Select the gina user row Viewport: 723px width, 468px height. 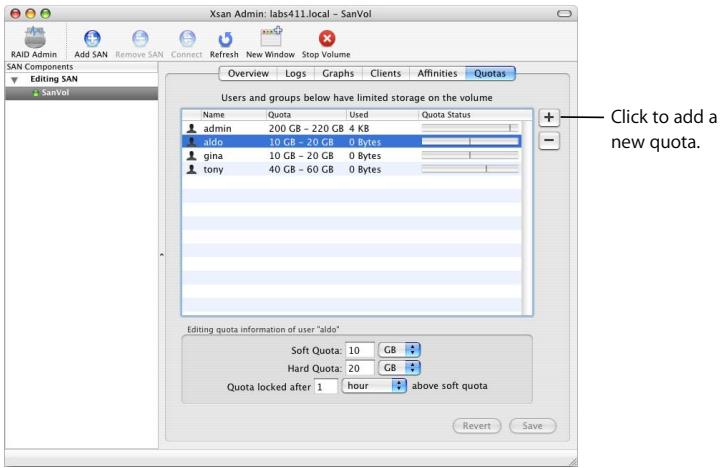352,155
